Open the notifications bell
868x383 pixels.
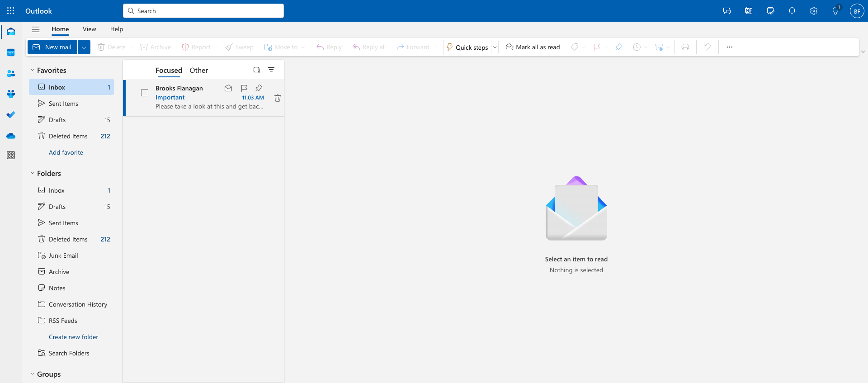point(792,11)
